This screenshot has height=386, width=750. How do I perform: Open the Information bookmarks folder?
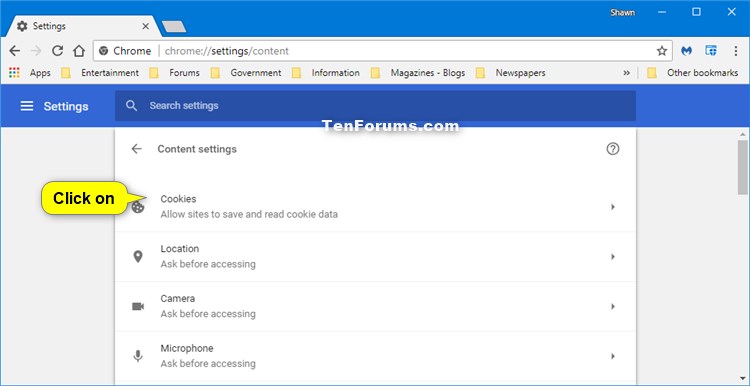coord(326,73)
